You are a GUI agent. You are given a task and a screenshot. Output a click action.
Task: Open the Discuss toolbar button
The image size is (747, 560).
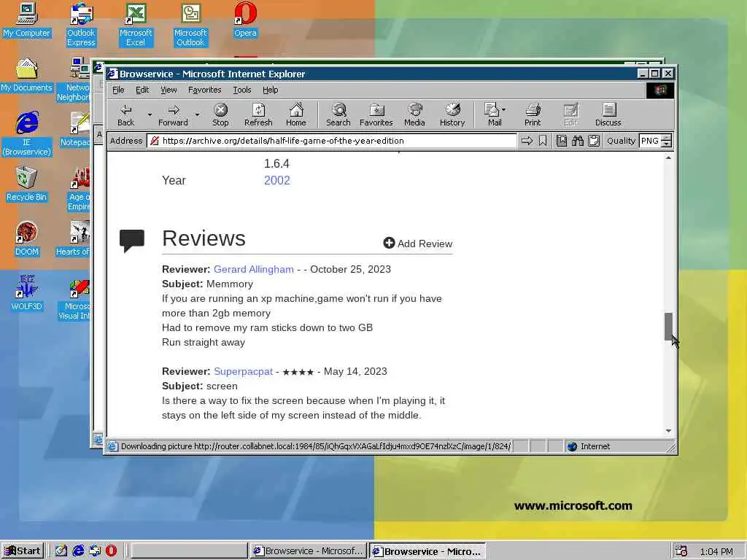coord(608,115)
